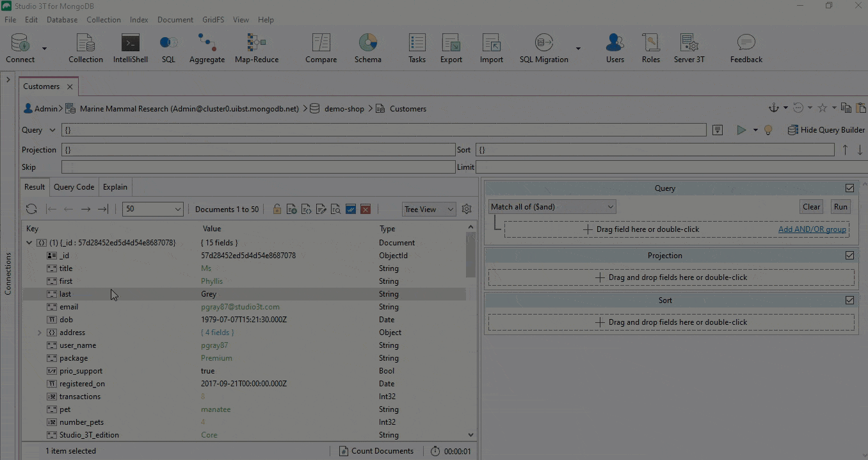
Task: Expand the address object row
Action: click(x=39, y=333)
